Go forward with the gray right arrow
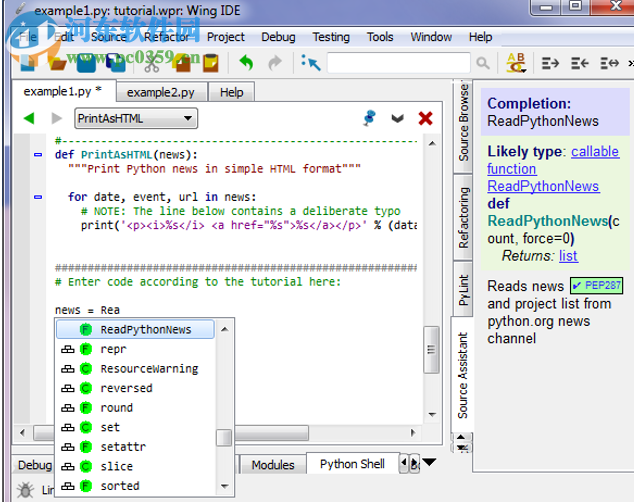The height and width of the screenshot is (502, 634). tap(57, 118)
